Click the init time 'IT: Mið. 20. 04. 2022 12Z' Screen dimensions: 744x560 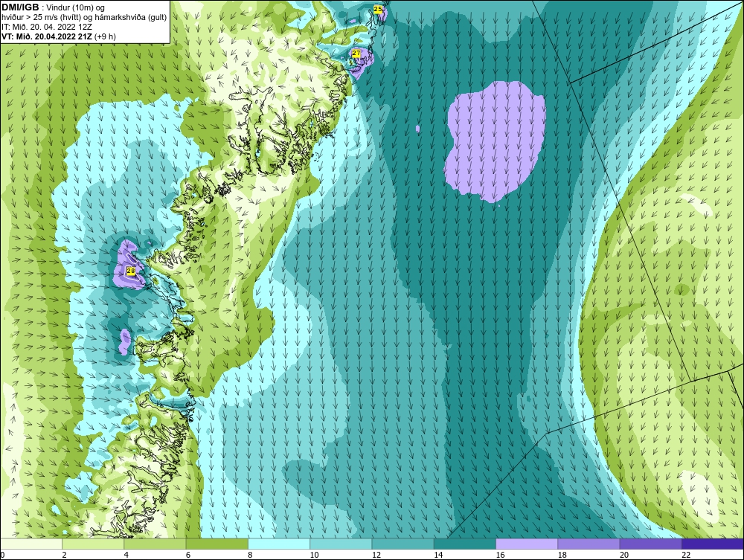click(46, 27)
